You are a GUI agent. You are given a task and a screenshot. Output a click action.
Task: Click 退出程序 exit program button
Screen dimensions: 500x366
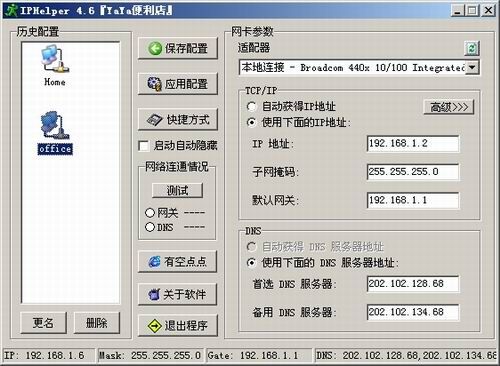pos(178,325)
